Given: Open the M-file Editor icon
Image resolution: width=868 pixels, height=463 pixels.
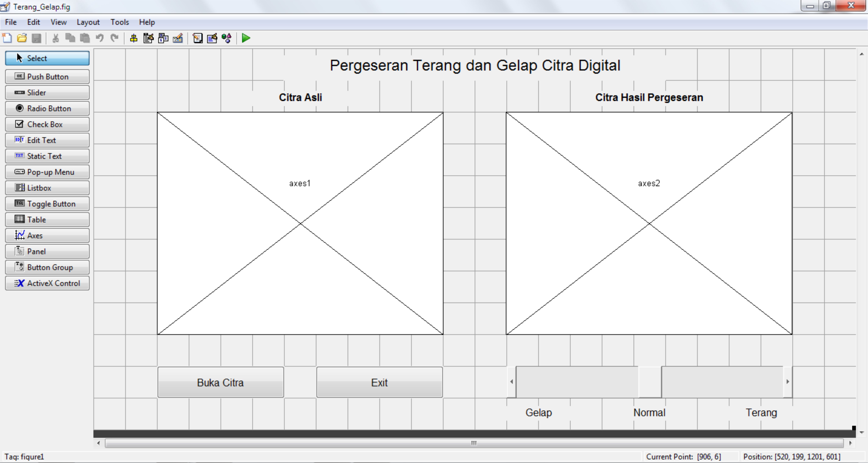Looking at the screenshot, I should pyautogui.click(x=197, y=38).
